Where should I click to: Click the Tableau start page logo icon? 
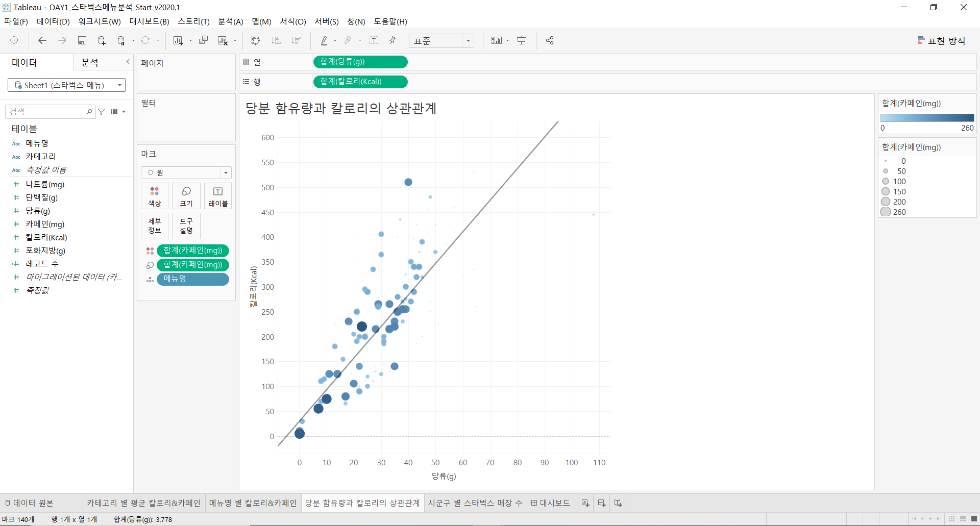point(14,40)
